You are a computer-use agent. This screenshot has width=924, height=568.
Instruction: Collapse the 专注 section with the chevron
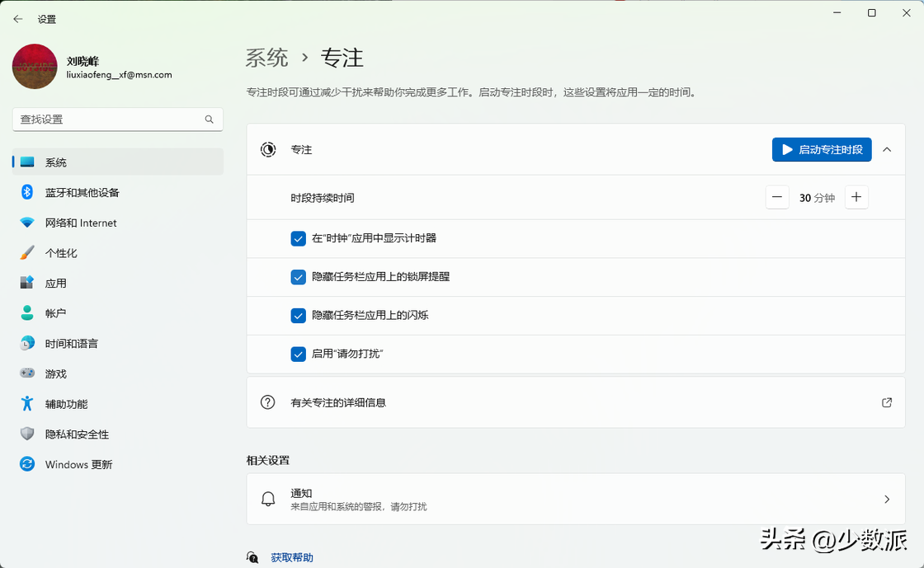coord(887,149)
